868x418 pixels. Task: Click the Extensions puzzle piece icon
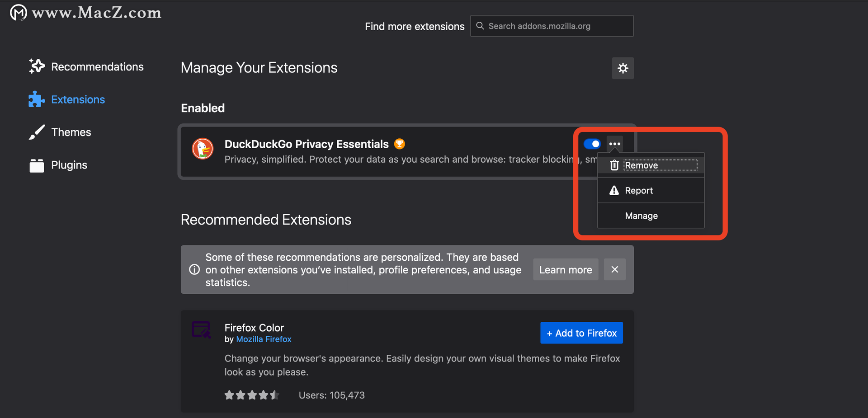[x=37, y=99]
